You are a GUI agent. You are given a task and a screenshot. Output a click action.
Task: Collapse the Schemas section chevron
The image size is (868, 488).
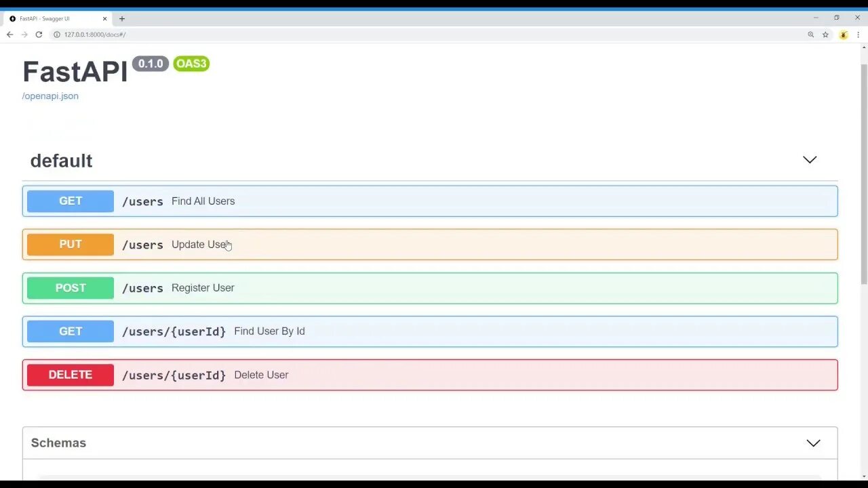tap(813, 443)
